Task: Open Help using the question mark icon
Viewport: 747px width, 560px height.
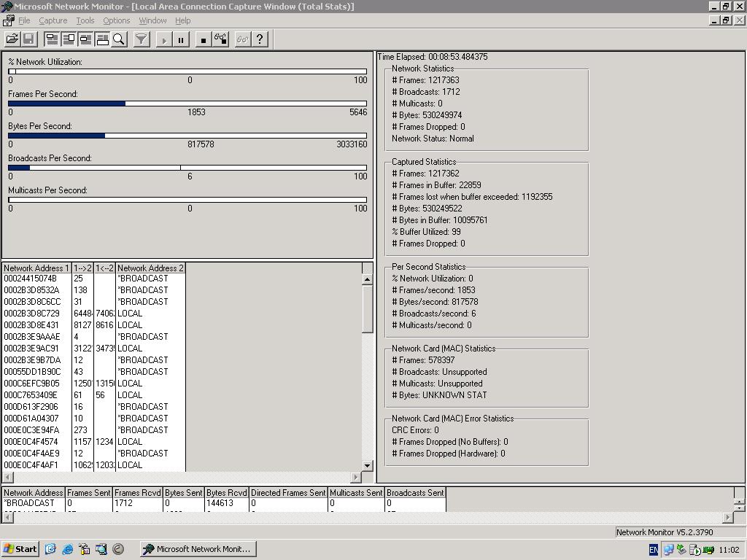Action: (x=260, y=39)
